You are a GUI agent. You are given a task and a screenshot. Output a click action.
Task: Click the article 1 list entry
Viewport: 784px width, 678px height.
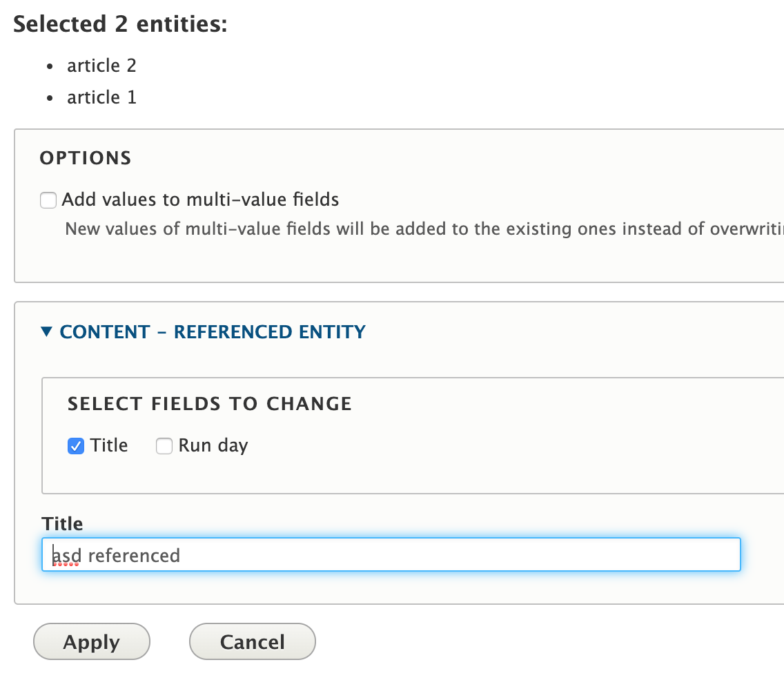101,97
